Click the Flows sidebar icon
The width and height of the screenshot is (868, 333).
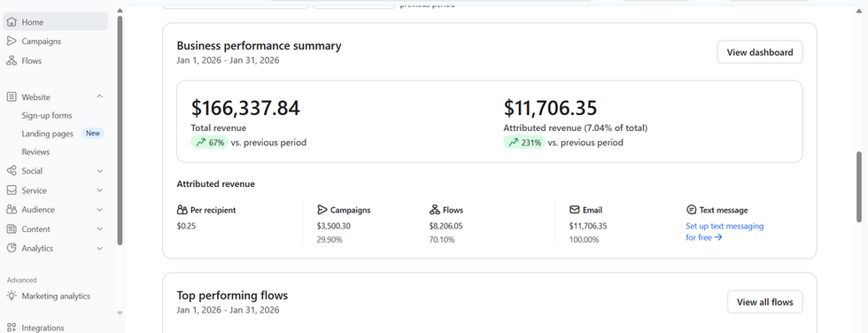[12, 61]
